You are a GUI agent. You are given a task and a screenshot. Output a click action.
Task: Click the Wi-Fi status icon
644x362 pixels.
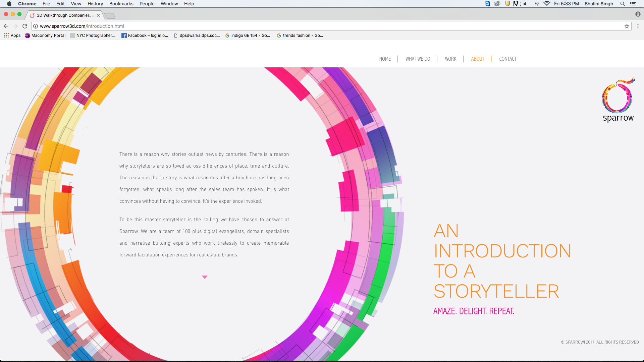click(547, 4)
